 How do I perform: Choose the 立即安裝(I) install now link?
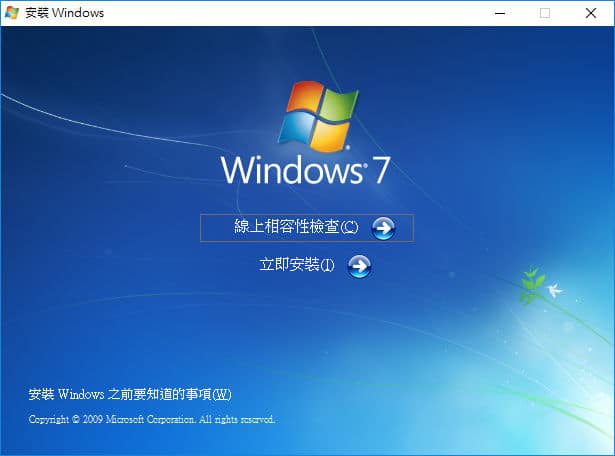(x=297, y=265)
